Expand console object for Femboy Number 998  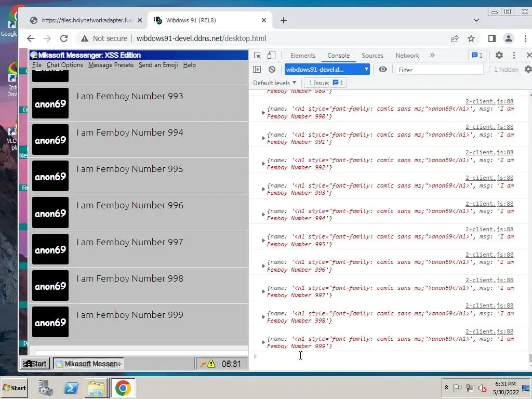pyautogui.click(x=263, y=316)
